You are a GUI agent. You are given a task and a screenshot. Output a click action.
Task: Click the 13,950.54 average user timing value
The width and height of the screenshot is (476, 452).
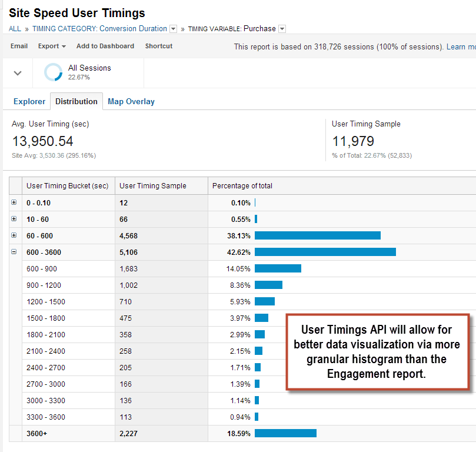tap(42, 141)
